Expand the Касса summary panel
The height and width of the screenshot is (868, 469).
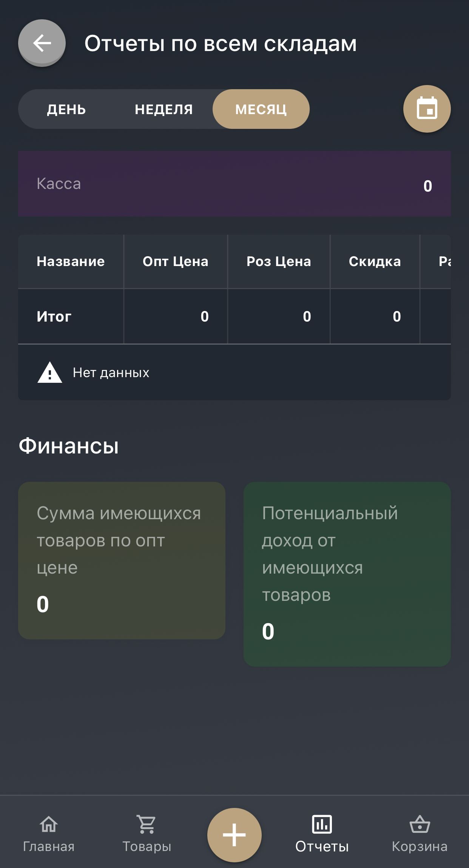pyautogui.click(x=234, y=184)
